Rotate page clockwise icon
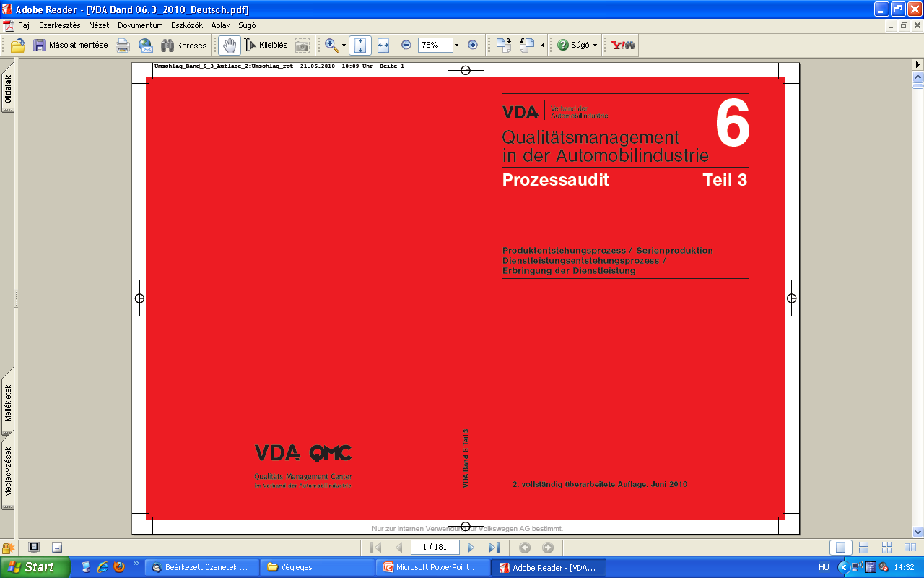This screenshot has width=924, height=578. point(503,45)
